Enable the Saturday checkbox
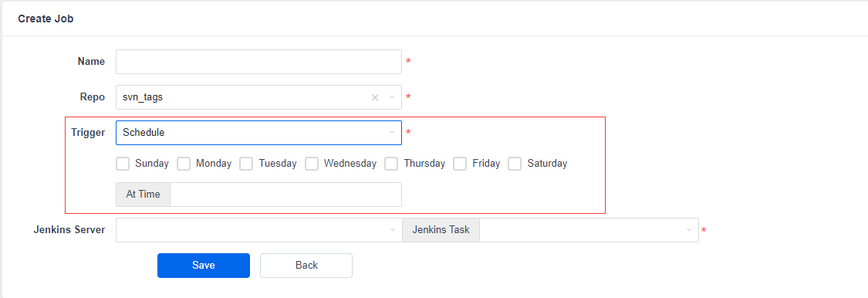The image size is (868, 298). (x=515, y=164)
